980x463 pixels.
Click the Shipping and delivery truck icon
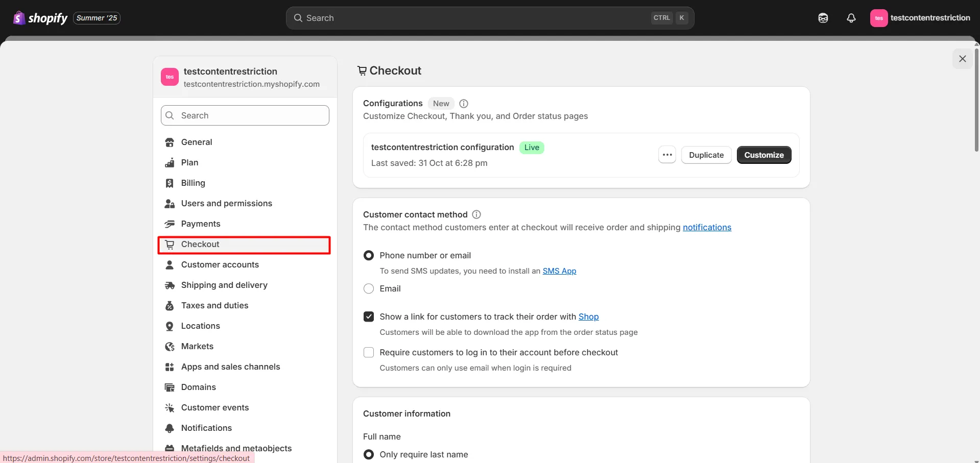170,285
